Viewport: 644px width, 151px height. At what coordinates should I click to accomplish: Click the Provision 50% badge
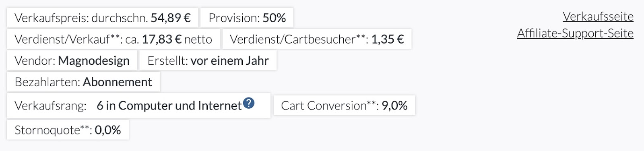point(247,18)
